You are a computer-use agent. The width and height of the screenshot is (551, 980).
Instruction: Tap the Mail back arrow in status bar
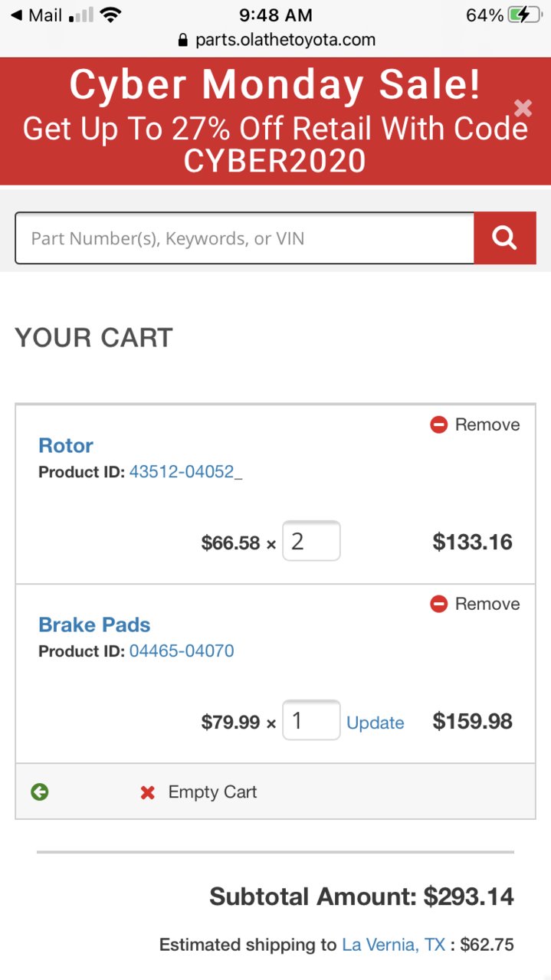[x=17, y=15]
